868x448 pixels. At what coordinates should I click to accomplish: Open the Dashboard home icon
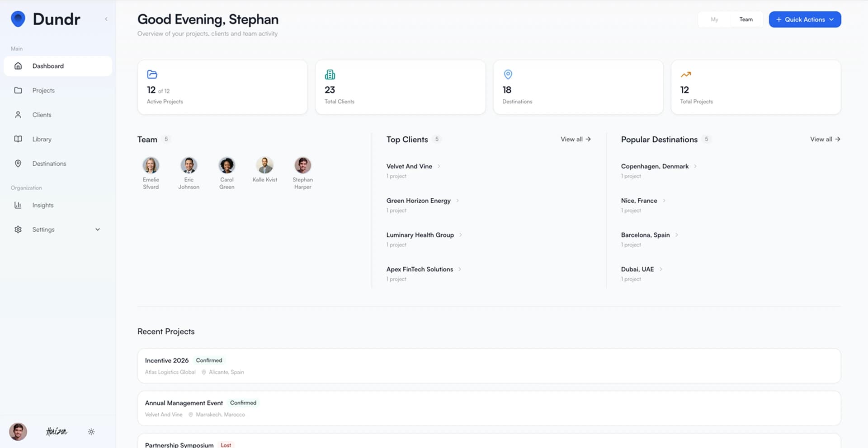tap(18, 66)
